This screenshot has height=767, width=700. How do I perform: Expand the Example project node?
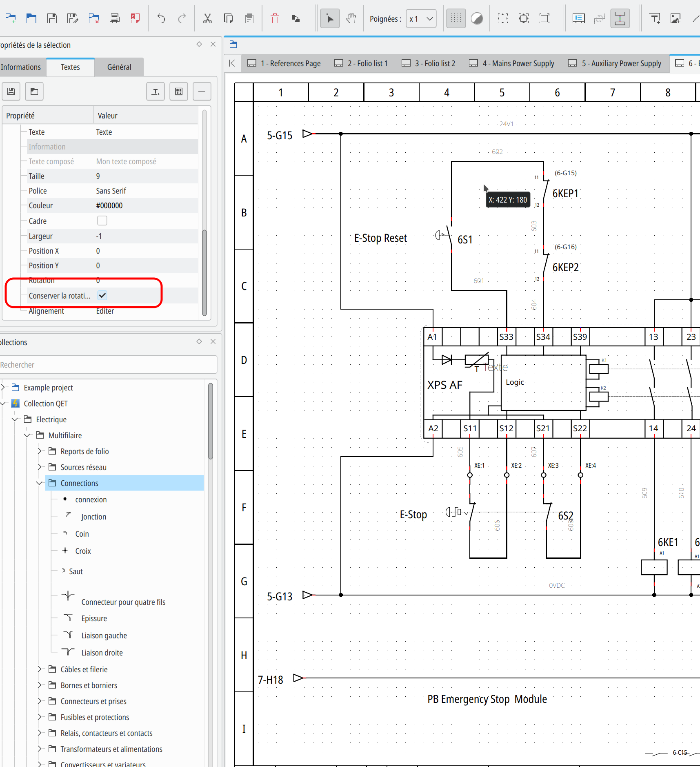3,387
